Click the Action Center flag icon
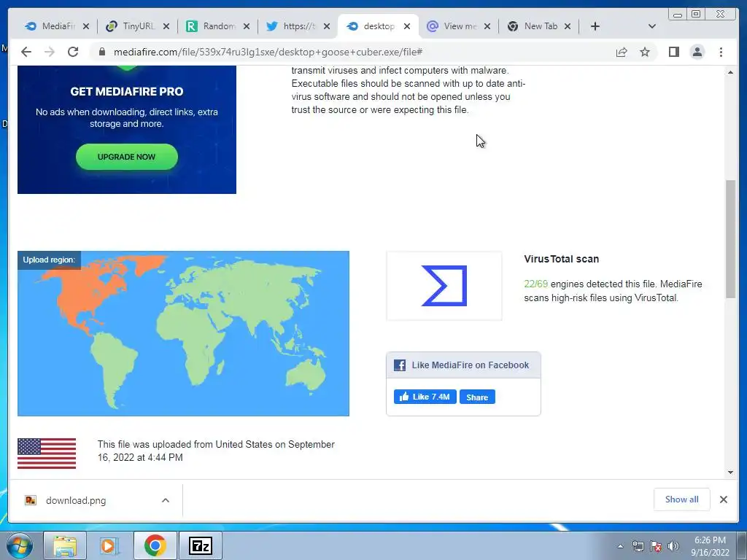The width and height of the screenshot is (747, 560). (x=656, y=546)
